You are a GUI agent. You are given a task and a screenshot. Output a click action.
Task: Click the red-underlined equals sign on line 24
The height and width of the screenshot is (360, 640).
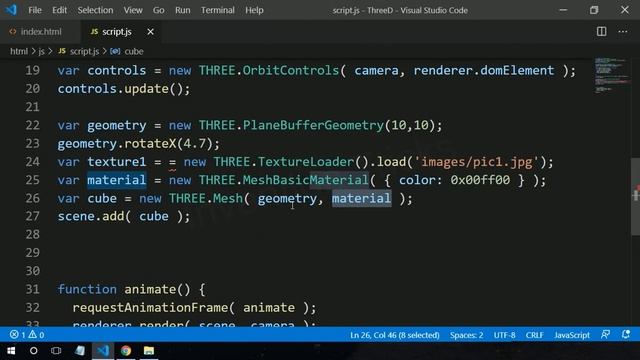click(173, 162)
